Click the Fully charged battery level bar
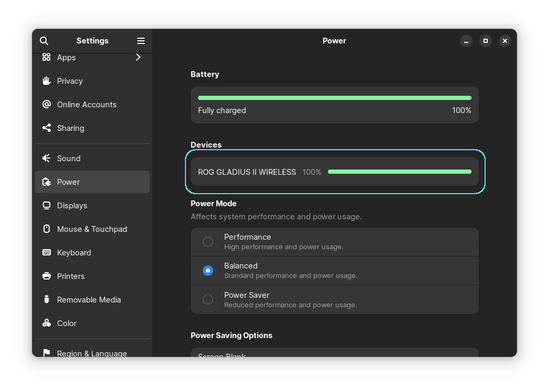Screen dimensions: 549x392 pos(335,98)
